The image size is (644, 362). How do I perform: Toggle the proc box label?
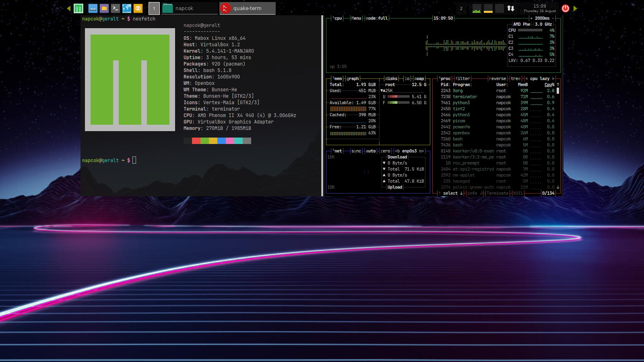pyautogui.click(x=444, y=78)
